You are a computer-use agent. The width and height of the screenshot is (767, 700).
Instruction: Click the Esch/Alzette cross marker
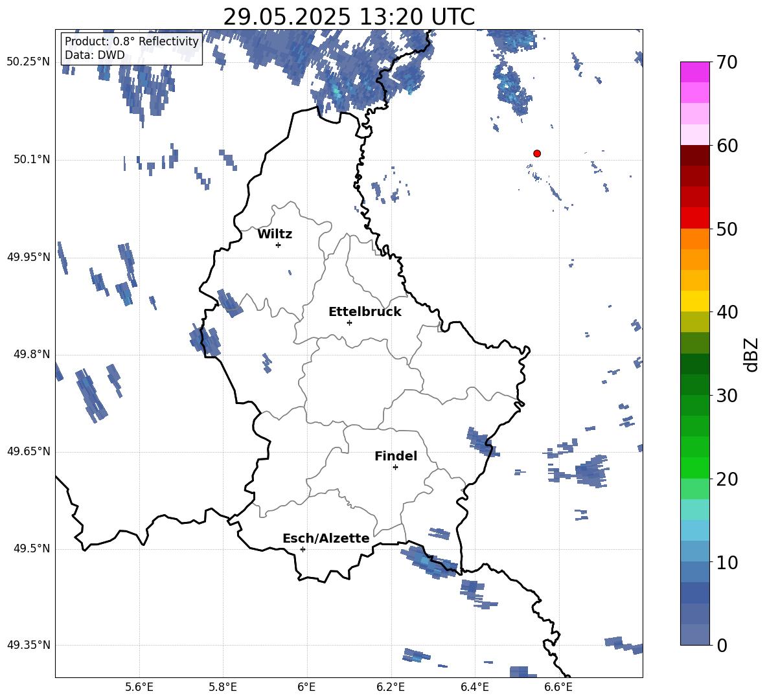click(x=303, y=549)
